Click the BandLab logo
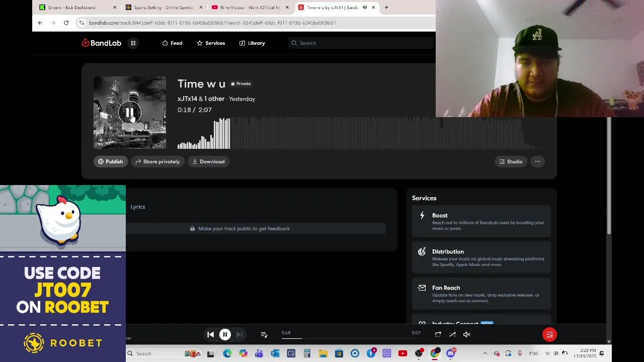This screenshot has height=362, width=644. click(101, 43)
